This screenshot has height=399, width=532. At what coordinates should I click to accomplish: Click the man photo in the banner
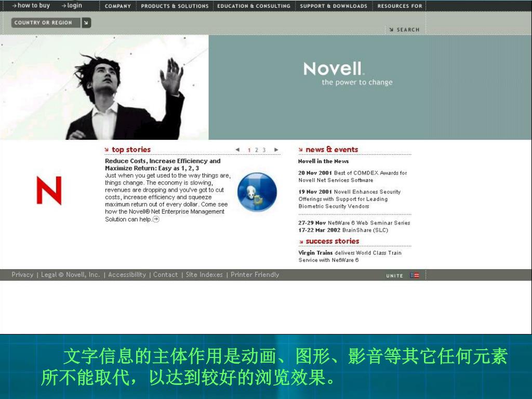(104, 87)
